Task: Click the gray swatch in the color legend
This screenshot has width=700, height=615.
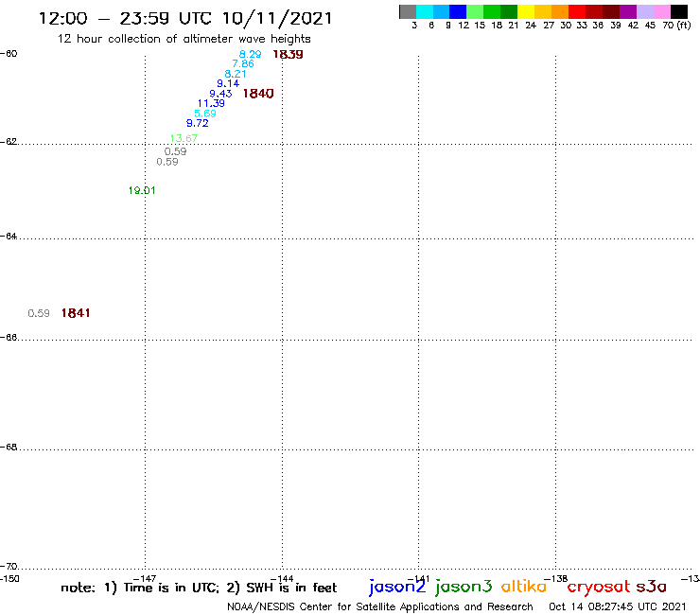Action: tap(408, 11)
